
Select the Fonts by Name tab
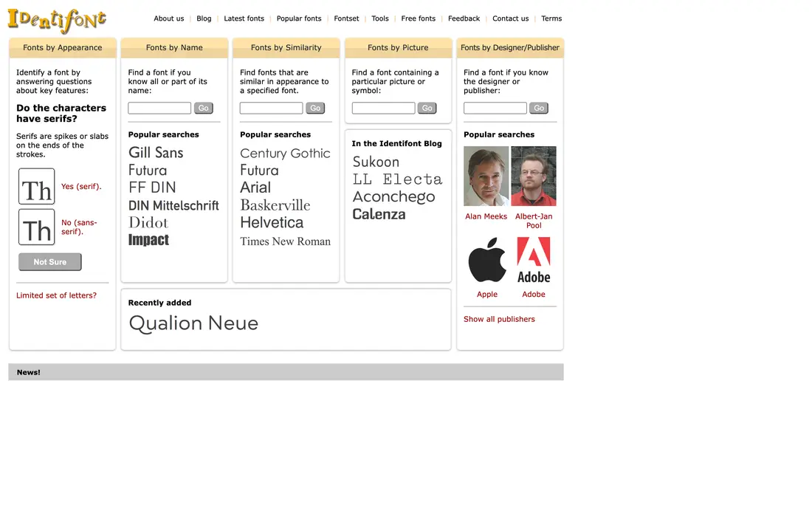click(x=174, y=48)
